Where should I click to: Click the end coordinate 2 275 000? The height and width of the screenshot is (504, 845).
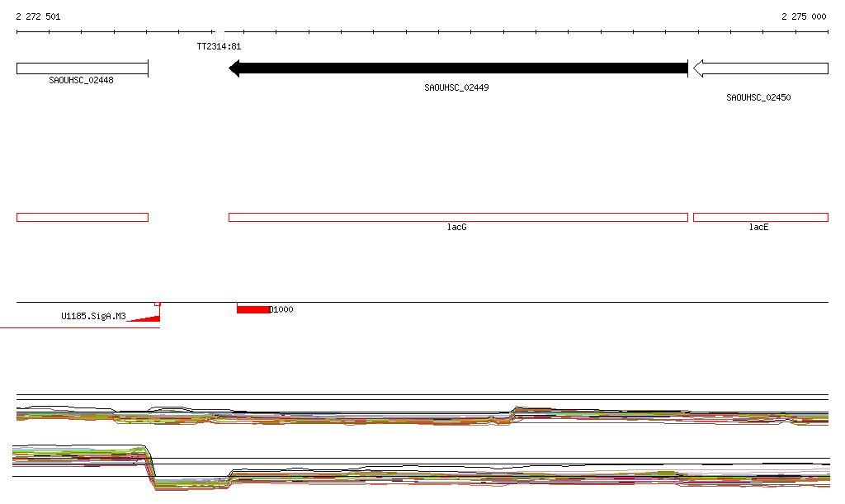[804, 16]
